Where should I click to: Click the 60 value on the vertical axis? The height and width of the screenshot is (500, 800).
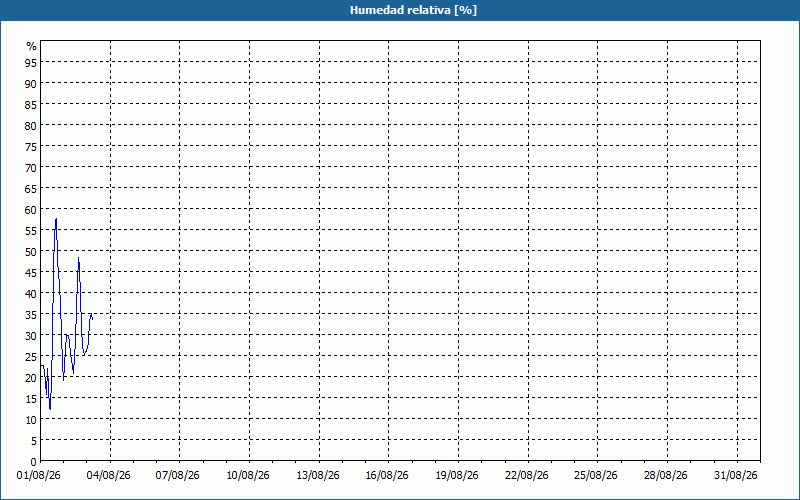tap(31, 210)
